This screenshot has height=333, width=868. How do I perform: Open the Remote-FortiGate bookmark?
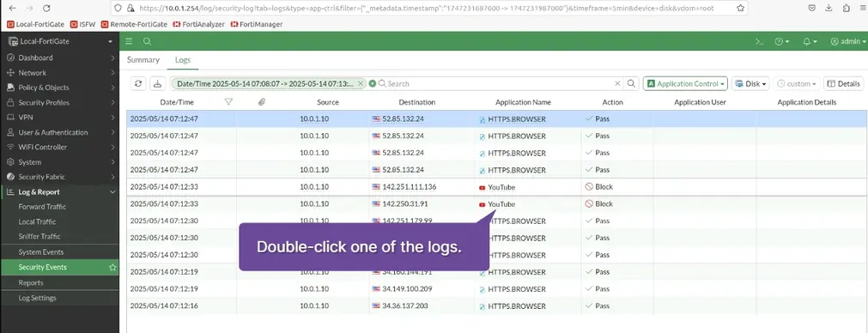(135, 24)
